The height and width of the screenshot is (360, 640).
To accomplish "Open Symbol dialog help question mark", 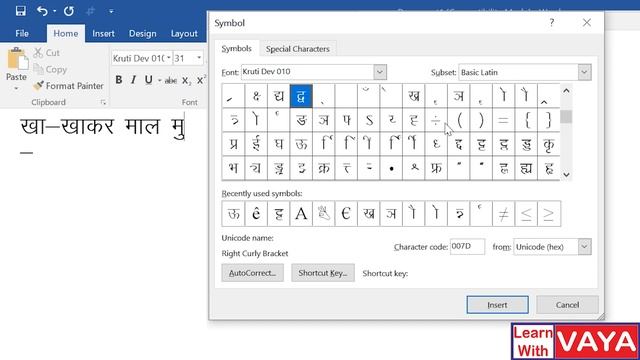I will point(551,22).
